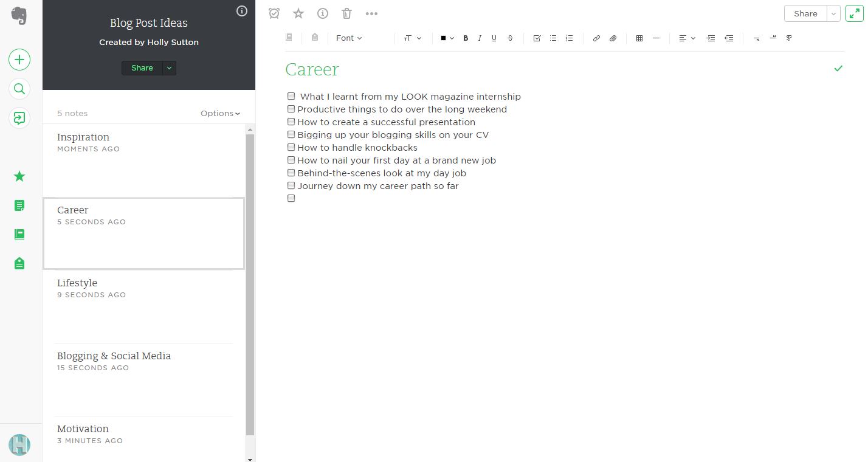Screen dimensions: 868x462
Task: Show note info in the note toolbar
Action: tap(323, 13)
